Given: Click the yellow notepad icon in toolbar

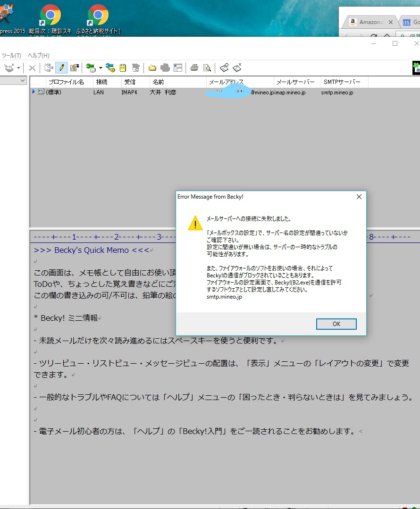Looking at the screenshot, I should pyautogui.click(x=123, y=68).
